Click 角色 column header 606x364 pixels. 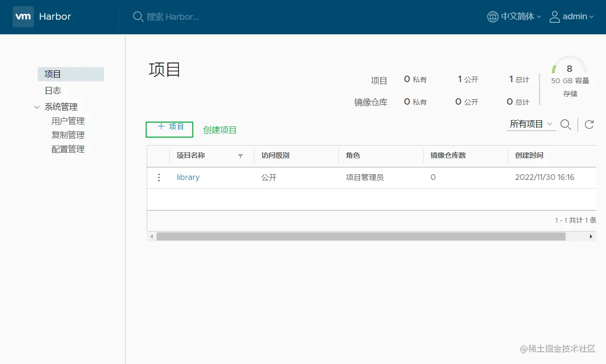[x=353, y=155]
